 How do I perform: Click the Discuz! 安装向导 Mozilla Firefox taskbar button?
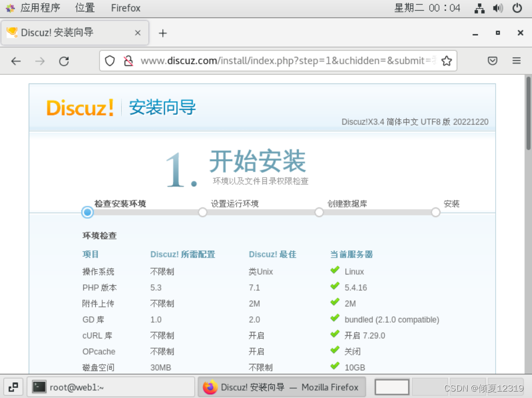pyautogui.click(x=281, y=387)
